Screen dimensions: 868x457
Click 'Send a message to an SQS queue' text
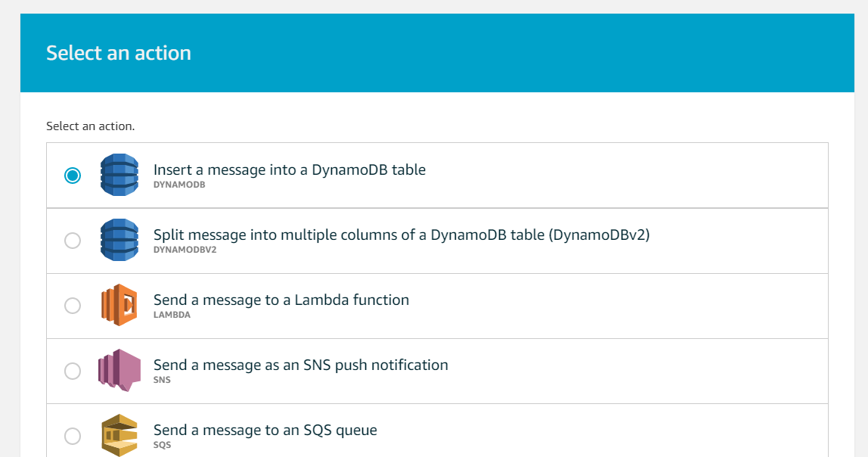[x=265, y=430]
